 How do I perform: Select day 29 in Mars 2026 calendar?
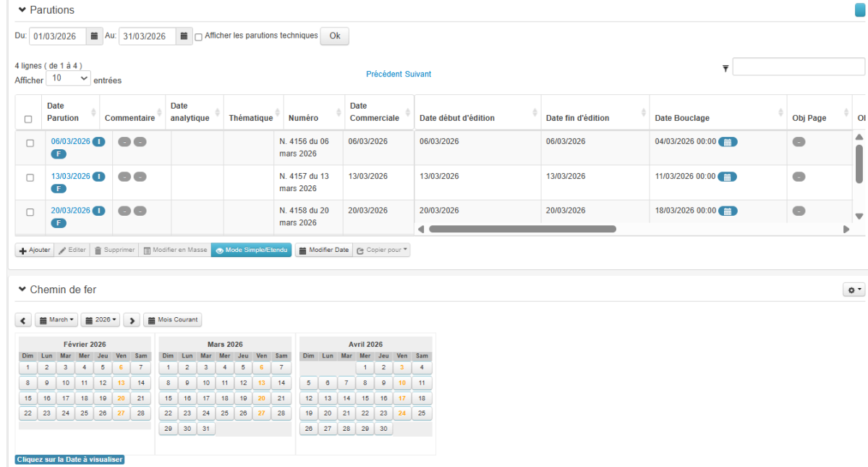(168, 429)
